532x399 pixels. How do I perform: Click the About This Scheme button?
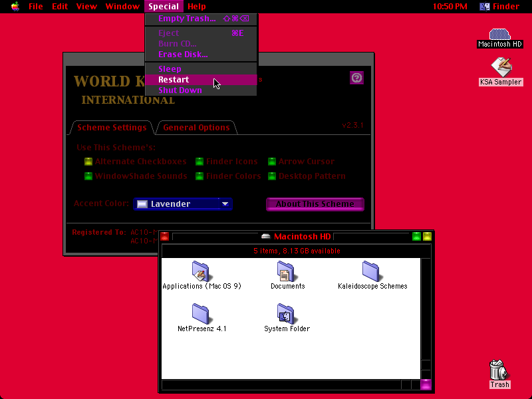315,204
